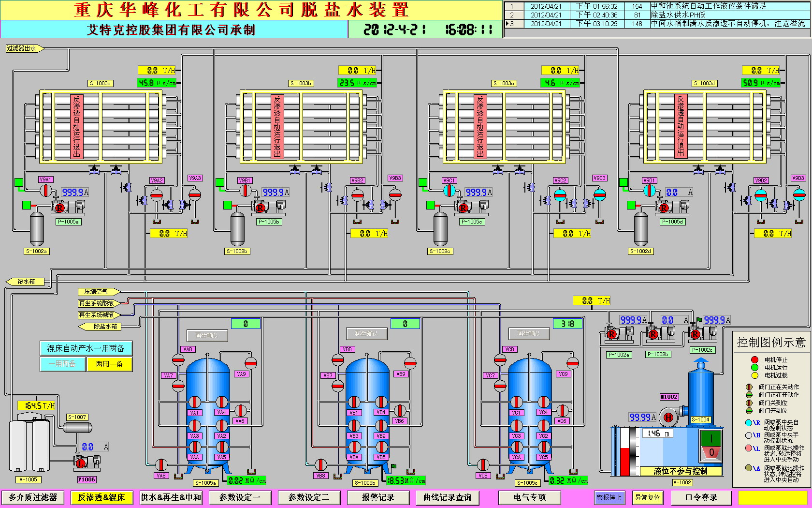This screenshot has height=508, width=812.
Task: Switch to 反渗透&混床 page
Action: point(101,497)
